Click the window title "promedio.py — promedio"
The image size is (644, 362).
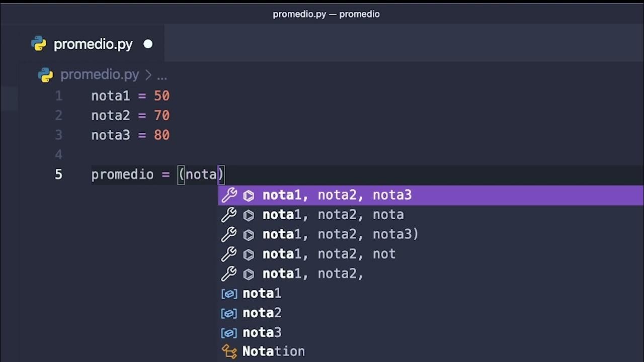point(326,14)
